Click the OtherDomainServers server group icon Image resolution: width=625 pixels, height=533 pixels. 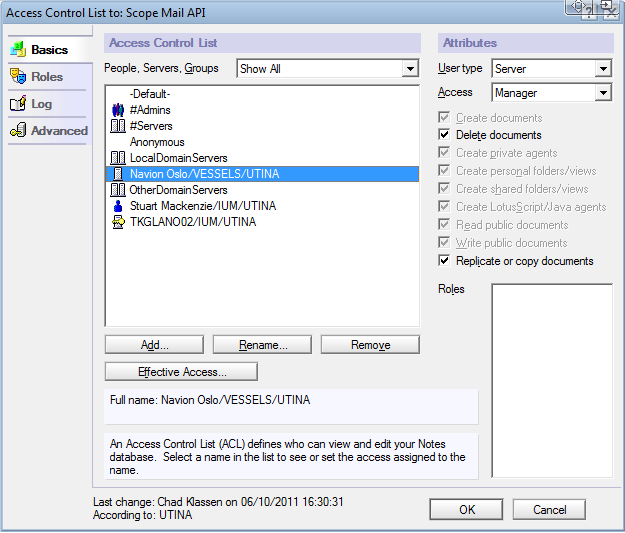[118, 190]
